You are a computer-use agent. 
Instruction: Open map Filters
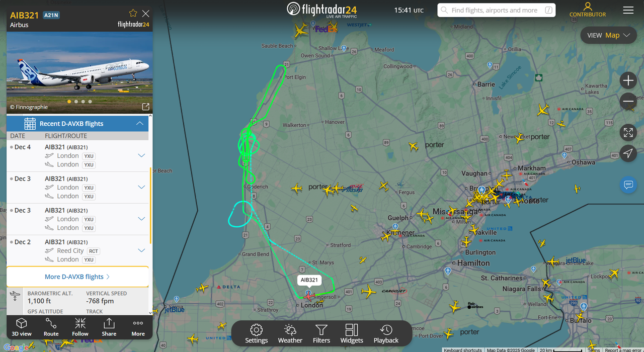pos(321,333)
